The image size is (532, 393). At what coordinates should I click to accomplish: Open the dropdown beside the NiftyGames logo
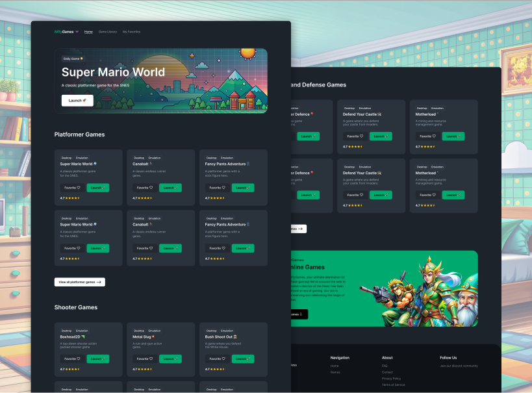pyautogui.click(x=77, y=31)
